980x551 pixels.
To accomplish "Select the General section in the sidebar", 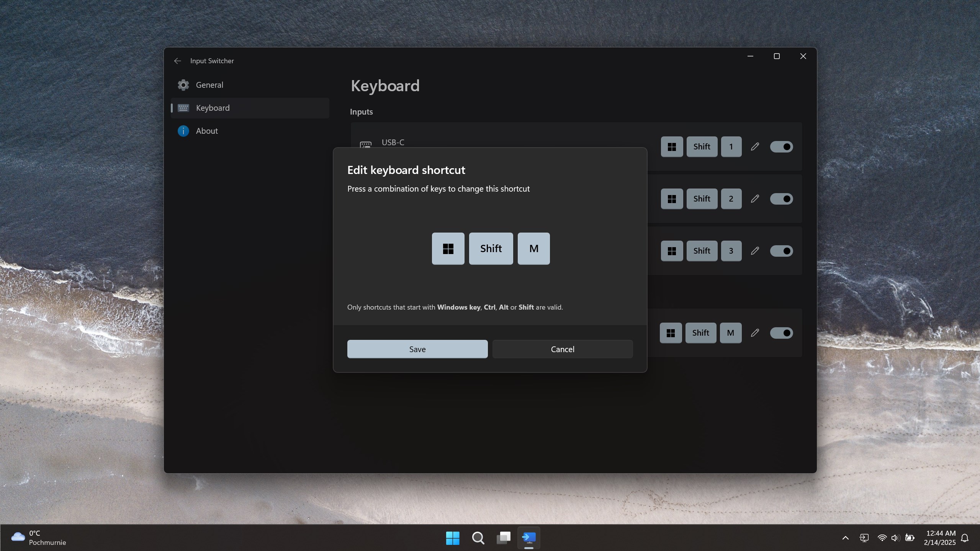I will pyautogui.click(x=209, y=85).
